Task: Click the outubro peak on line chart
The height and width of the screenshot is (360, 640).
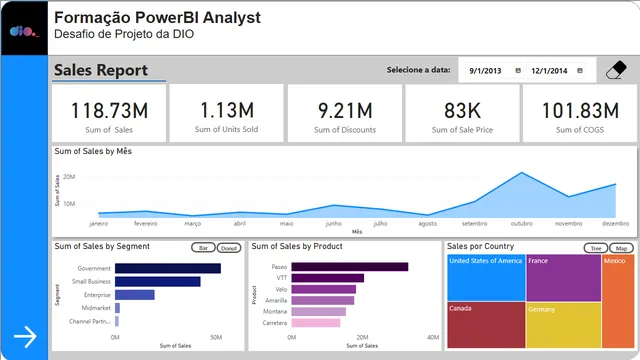Action: [522, 173]
